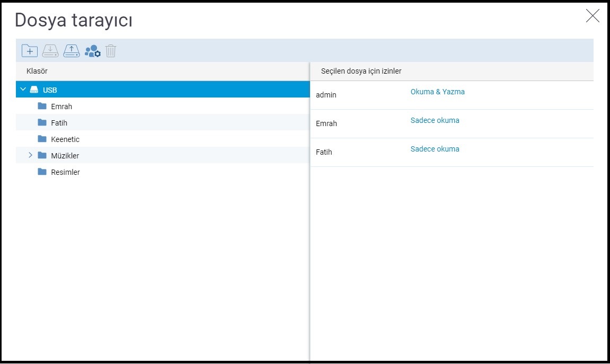The image size is (610, 364).
Task: Click the Resimler folder icon
Action: click(x=42, y=172)
